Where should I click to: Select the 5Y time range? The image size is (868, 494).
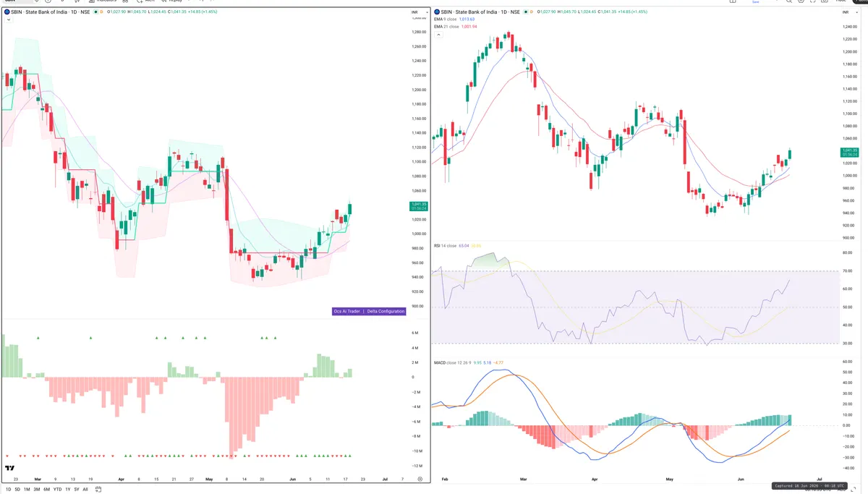click(77, 489)
